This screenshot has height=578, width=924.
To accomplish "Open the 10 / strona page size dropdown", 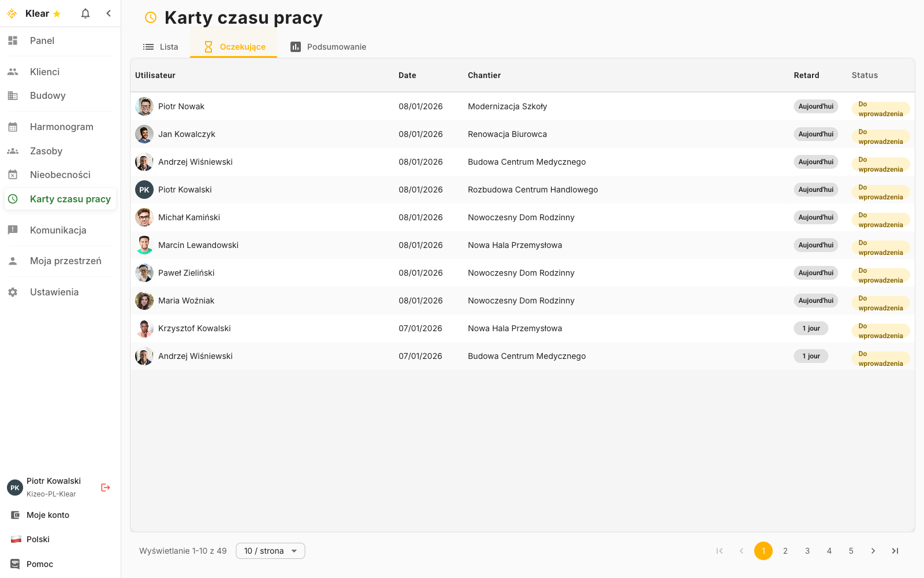I will click(x=270, y=551).
